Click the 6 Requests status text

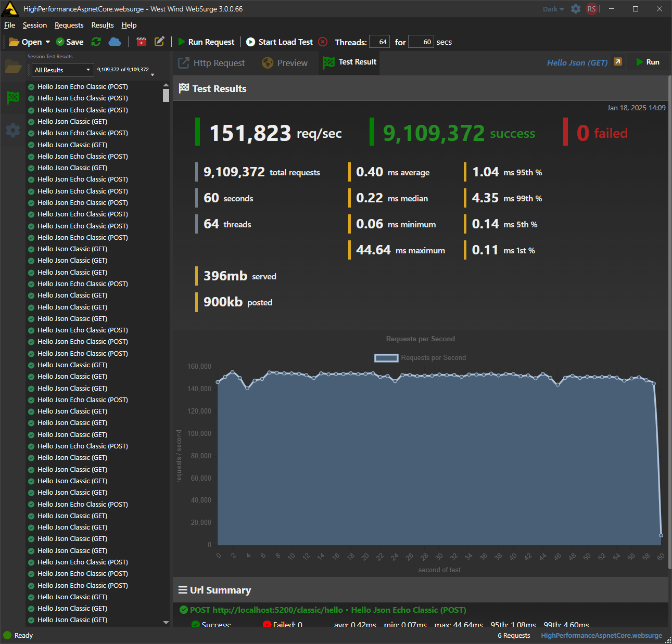514,635
